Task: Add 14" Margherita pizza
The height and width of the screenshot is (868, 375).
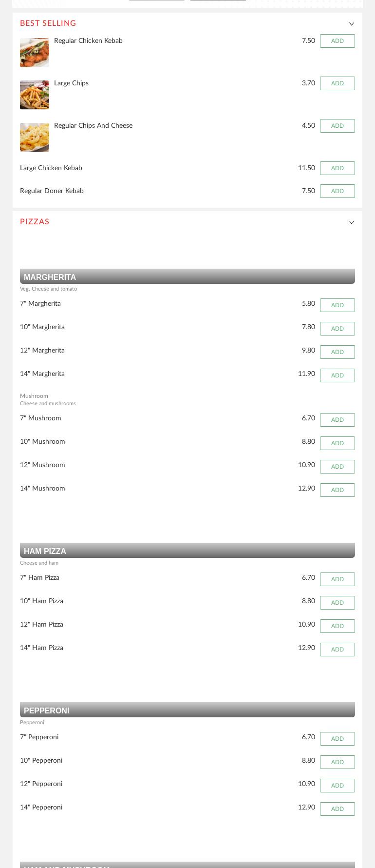Action: click(x=337, y=375)
